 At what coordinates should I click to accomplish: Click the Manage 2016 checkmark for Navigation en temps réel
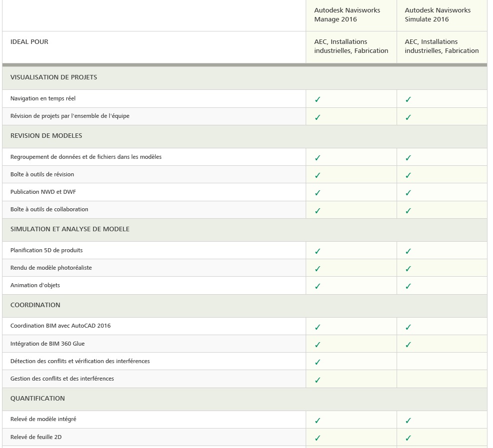[318, 99]
